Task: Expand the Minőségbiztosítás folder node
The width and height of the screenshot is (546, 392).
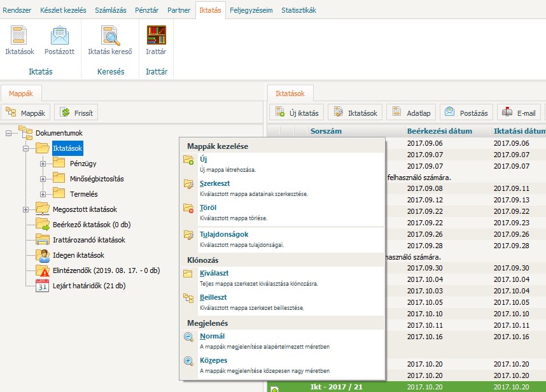Action: (43, 179)
